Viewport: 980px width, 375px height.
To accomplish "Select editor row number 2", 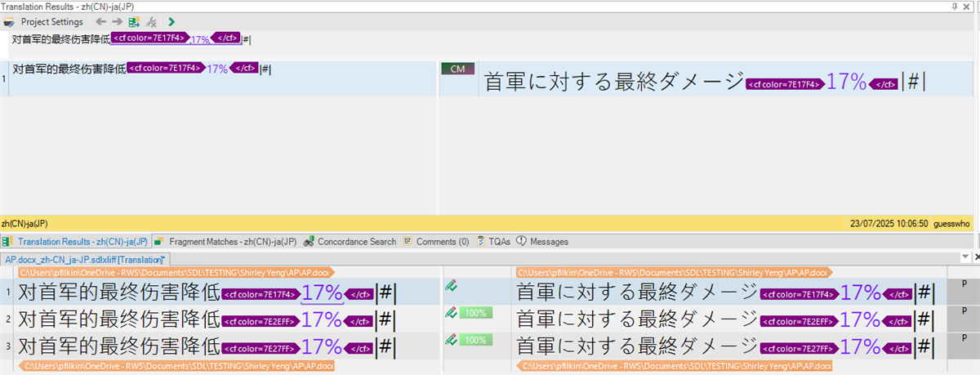I will 8,319.
